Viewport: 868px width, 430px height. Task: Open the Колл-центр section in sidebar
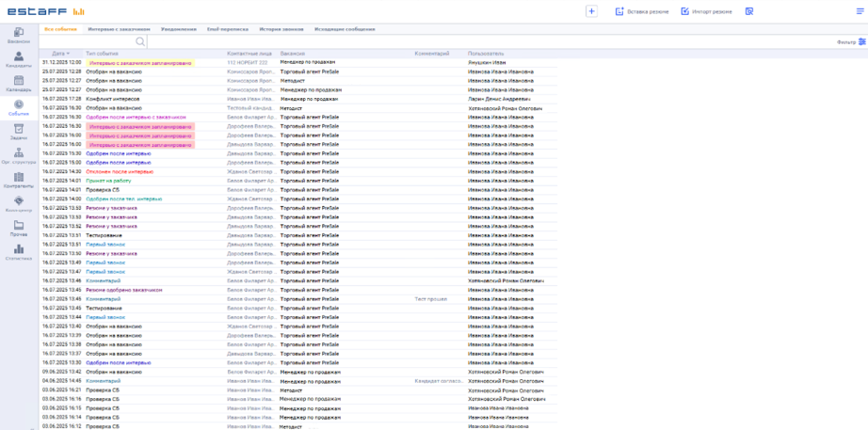click(x=19, y=205)
